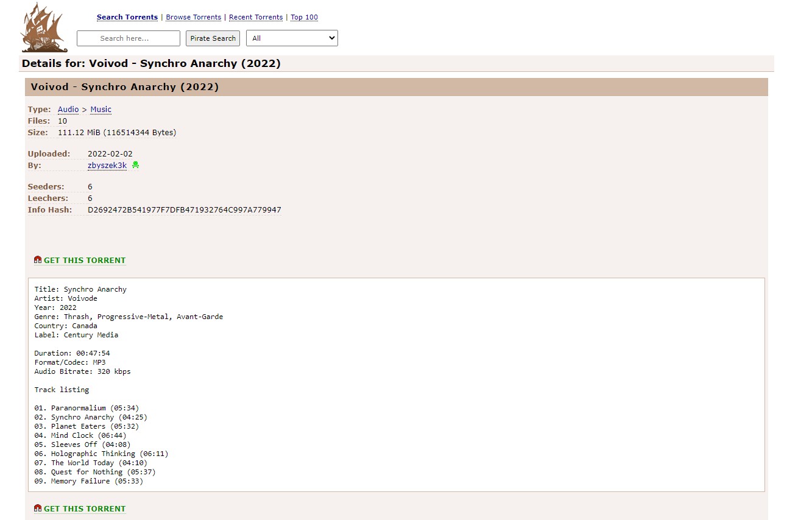Click the Type label

40,110
